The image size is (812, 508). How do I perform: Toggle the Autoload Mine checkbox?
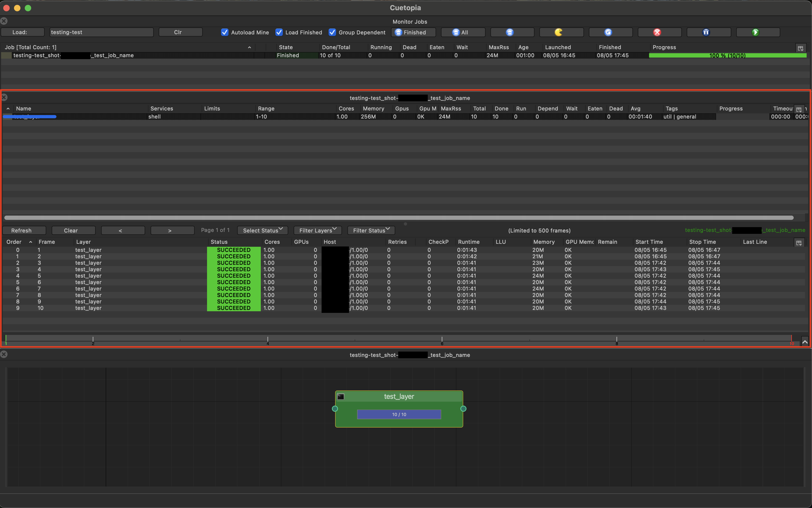point(225,32)
